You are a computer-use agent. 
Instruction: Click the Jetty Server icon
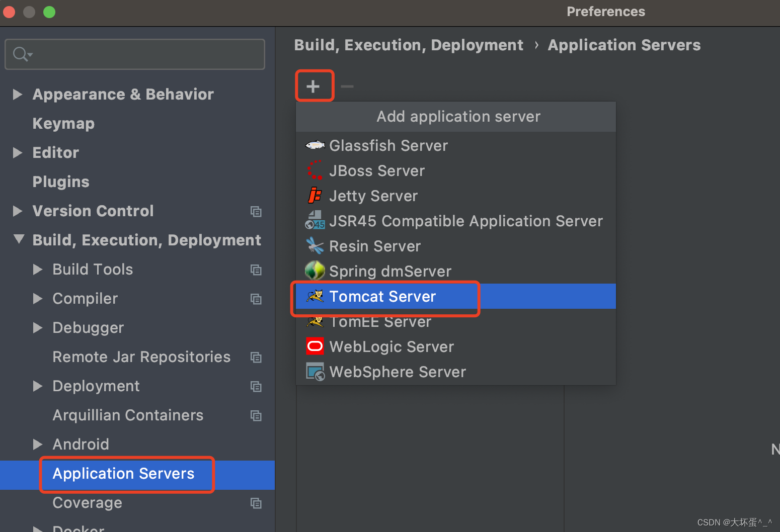tap(315, 196)
